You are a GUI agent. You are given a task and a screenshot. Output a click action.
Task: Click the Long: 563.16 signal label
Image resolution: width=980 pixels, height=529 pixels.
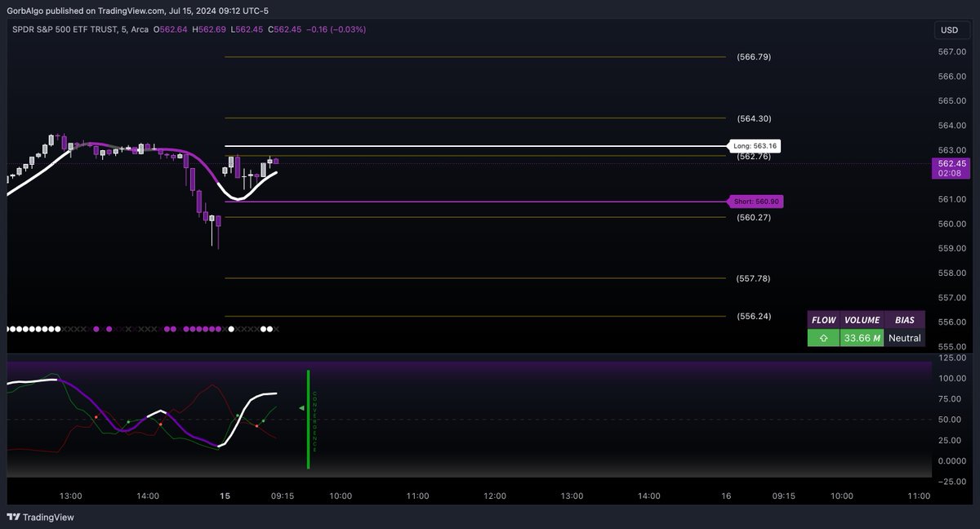coord(753,145)
